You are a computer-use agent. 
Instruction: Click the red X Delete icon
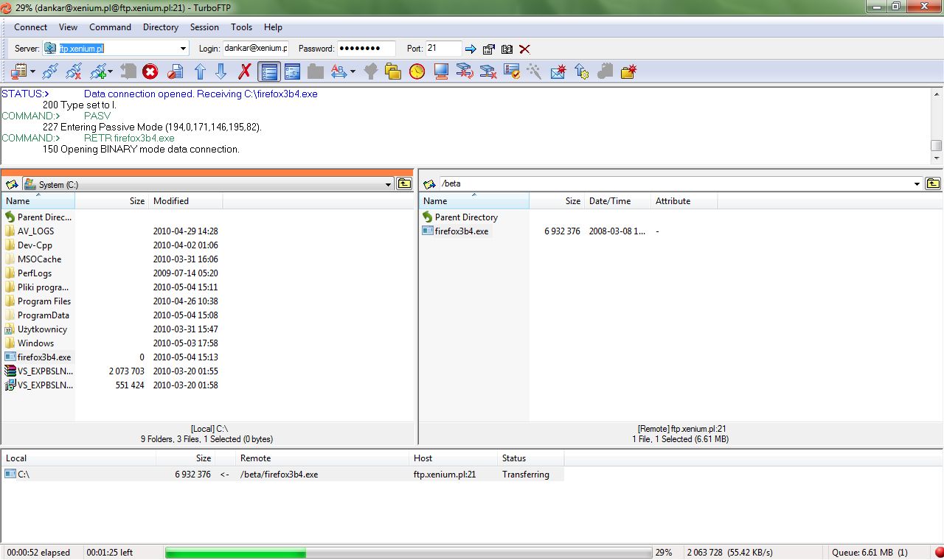point(244,71)
